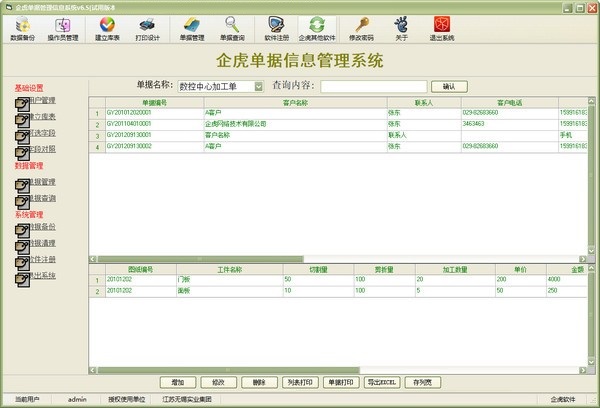This screenshot has height=408, width=600.
Task: Click the 单据打印 button
Action: (x=341, y=382)
